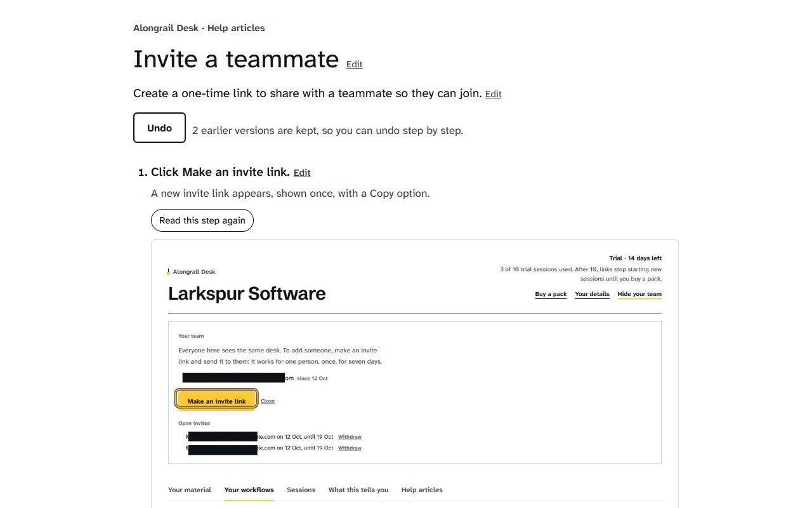Withdraw the second open invite

[350, 448]
